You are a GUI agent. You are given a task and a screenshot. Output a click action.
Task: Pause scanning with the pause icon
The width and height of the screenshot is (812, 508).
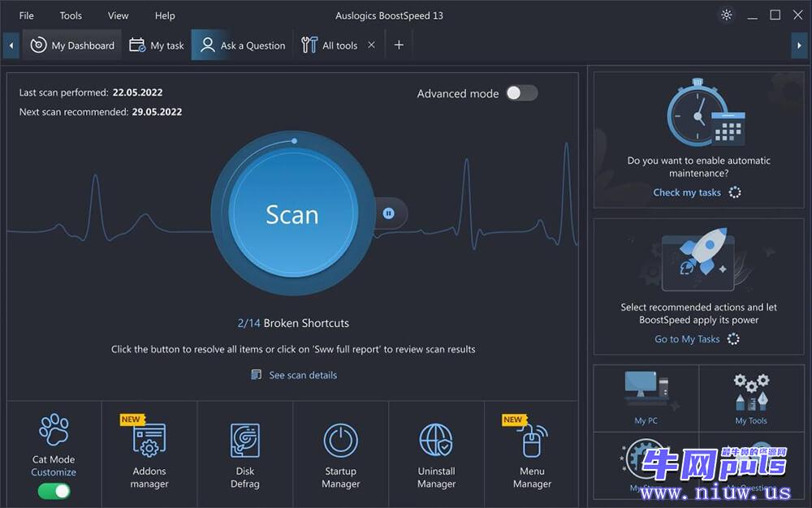tap(388, 213)
